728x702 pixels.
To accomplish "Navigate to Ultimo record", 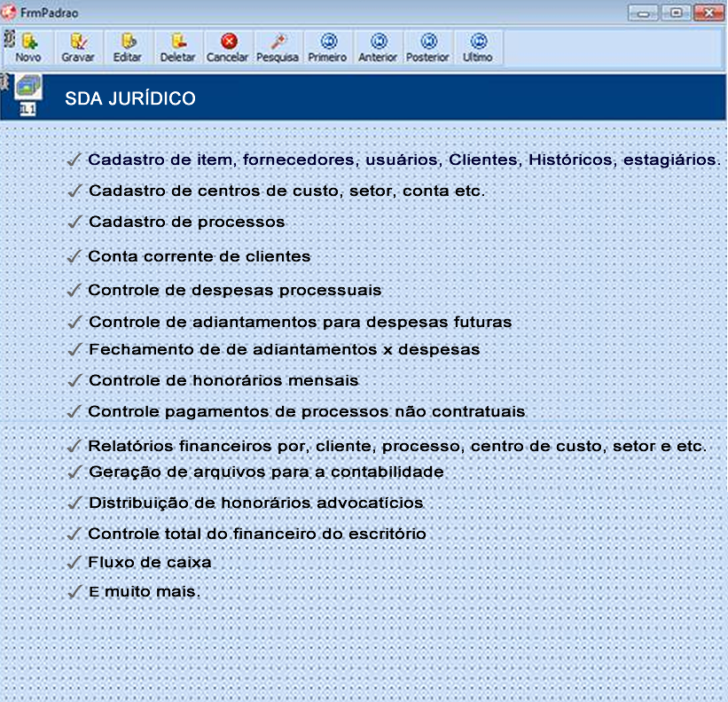I will coord(477,48).
